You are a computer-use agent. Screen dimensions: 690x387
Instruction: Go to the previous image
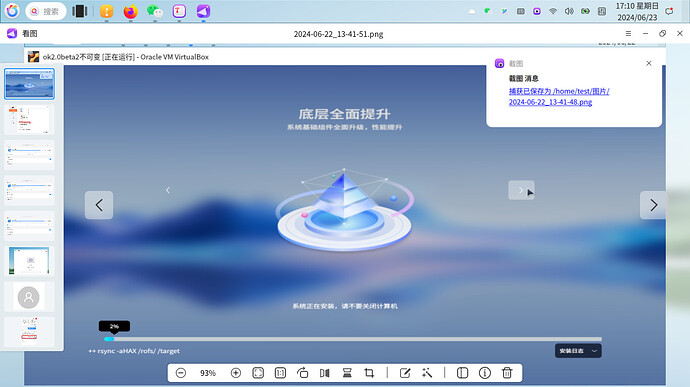(99, 205)
